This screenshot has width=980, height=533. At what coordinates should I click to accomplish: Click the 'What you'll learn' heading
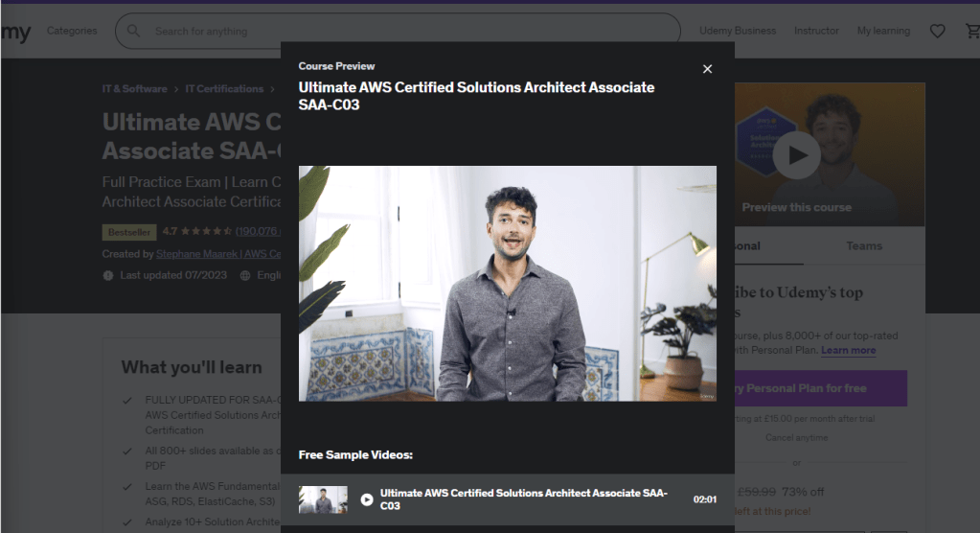192,367
